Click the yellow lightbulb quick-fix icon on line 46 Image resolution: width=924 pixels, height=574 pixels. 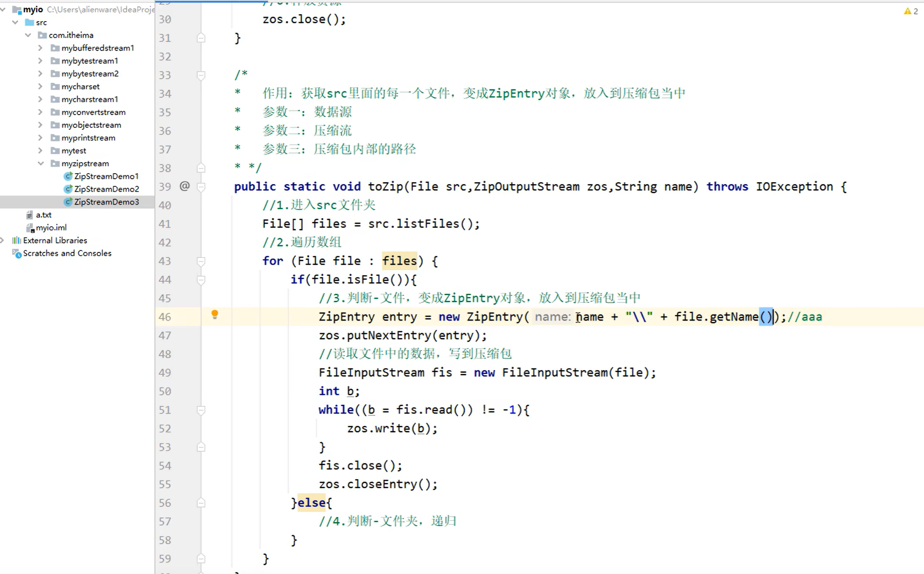click(215, 315)
